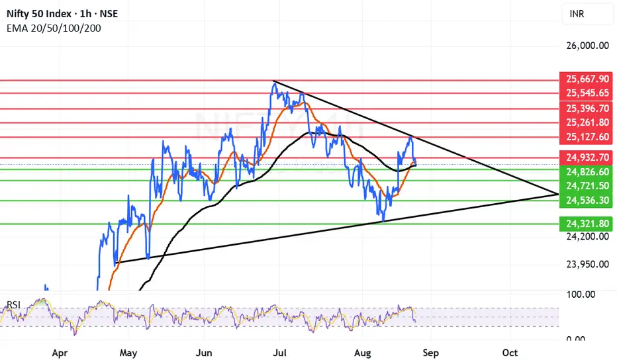Click the May label on time axis
Viewport: 617px width, 364px height.
coord(128,353)
